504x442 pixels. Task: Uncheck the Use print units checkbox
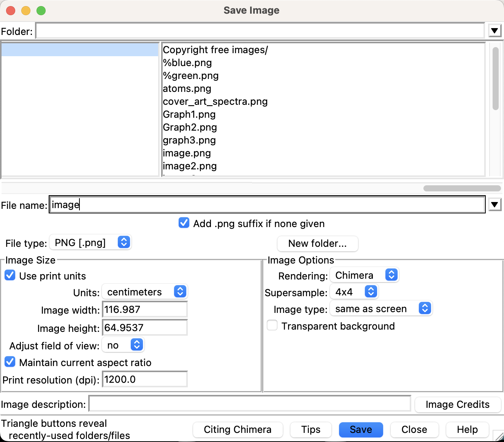tap(10, 275)
